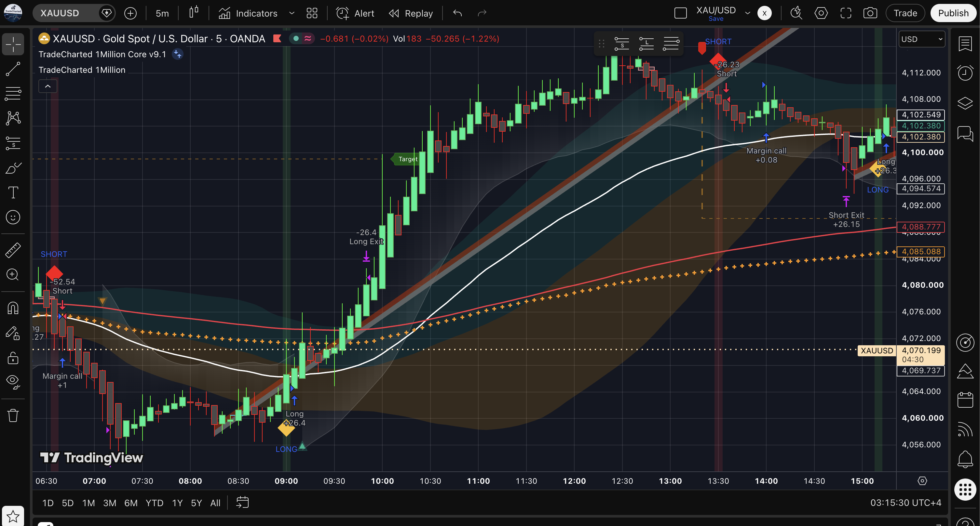Open the 5m interval selector

(x=162, y=13)
